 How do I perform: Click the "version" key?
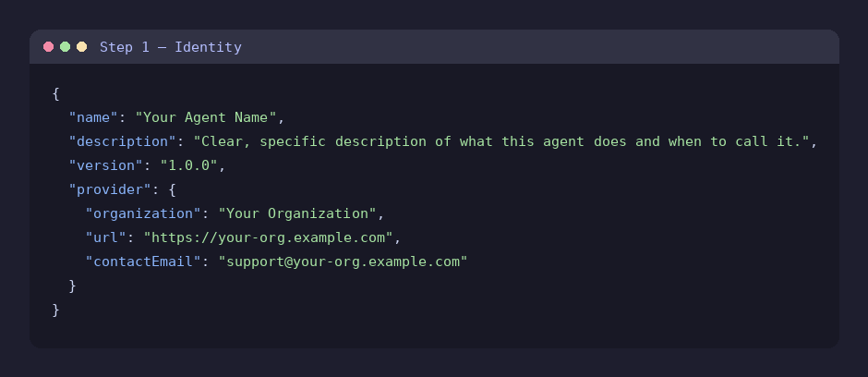point(106,165)
